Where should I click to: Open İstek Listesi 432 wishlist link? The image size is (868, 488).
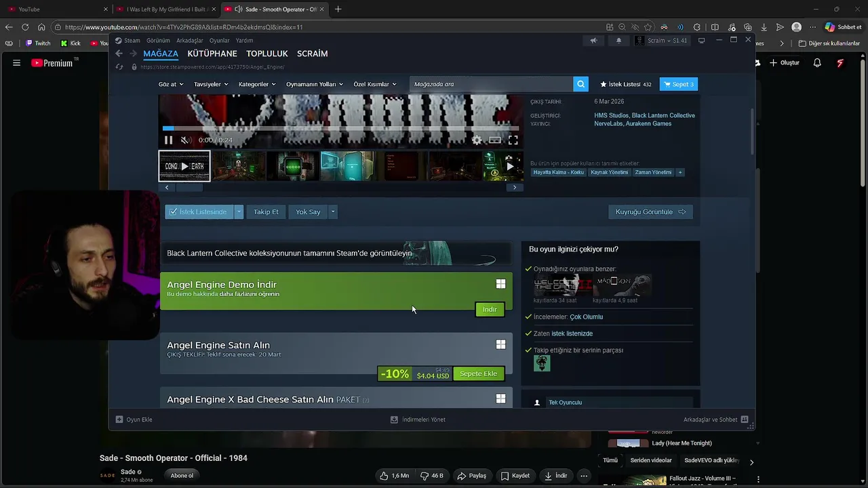tap(625, 84)
